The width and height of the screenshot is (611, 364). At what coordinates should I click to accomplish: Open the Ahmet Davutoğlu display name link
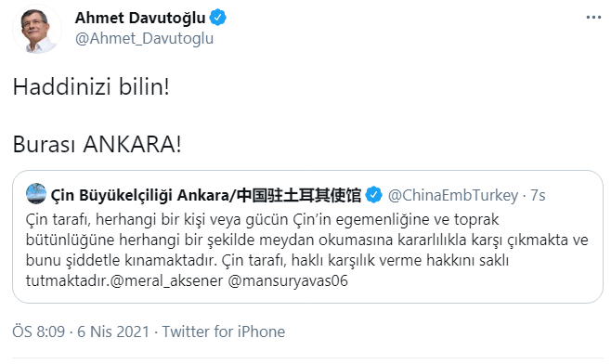pos(140,18)
